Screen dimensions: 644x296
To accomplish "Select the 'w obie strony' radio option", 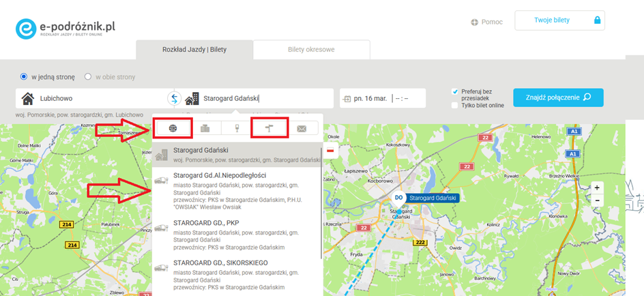I will (x=88, y=77).
